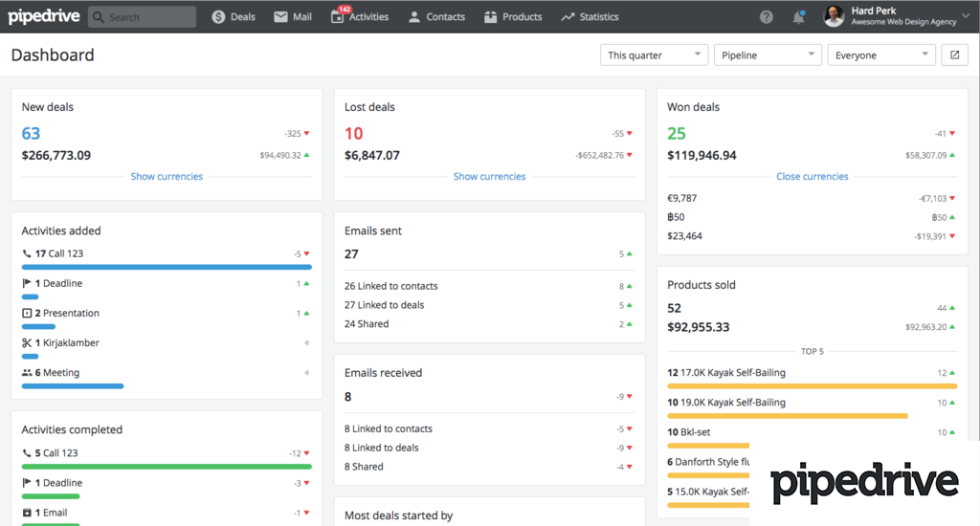The height and width of the screenshot is (526, 980).
Task: Click the people icon beside 6 Meeting
Action: [27, 373]
